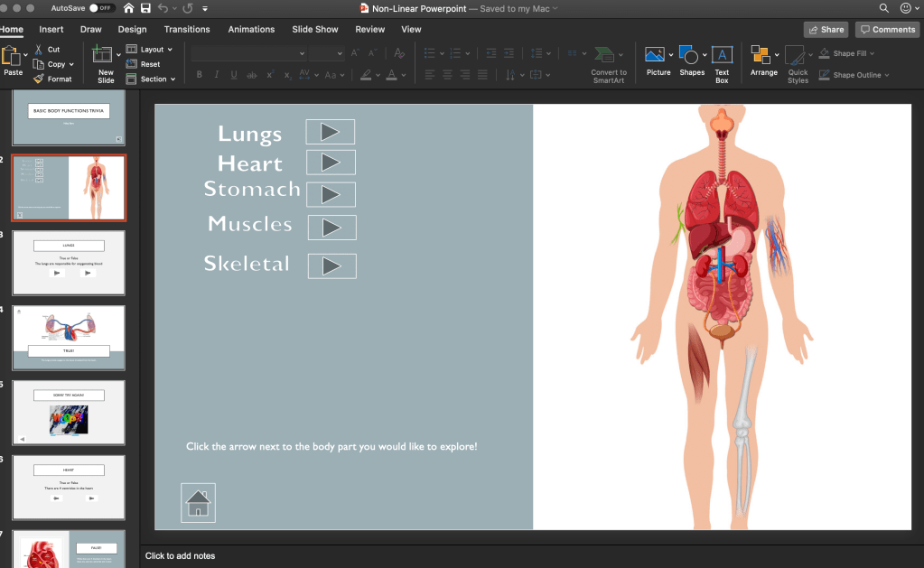Screen dimensions: 924x568
Task: Switch to the Slide Show tab
Action: click(x=314, y=29)
